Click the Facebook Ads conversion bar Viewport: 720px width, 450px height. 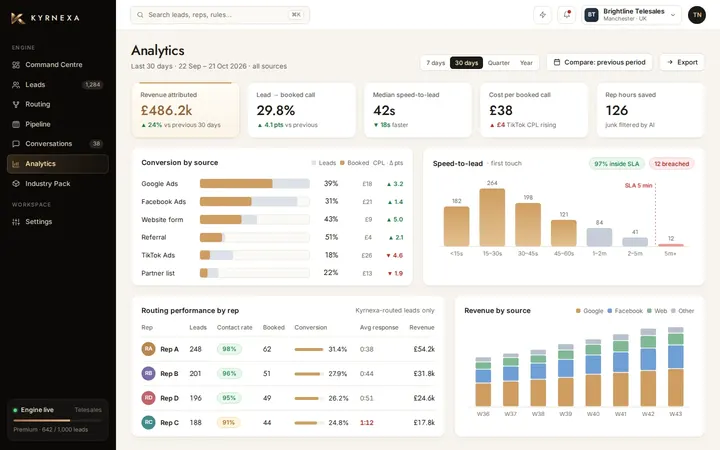pos(254,202)
